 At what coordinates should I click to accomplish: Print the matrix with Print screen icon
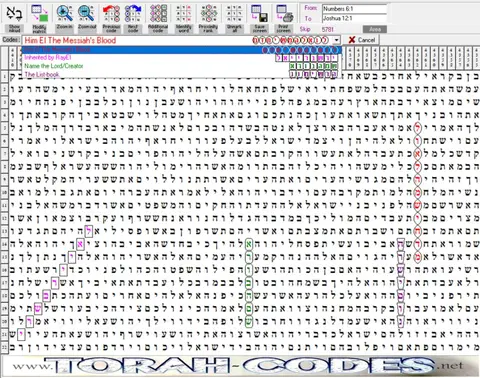[x=284, y=18]
